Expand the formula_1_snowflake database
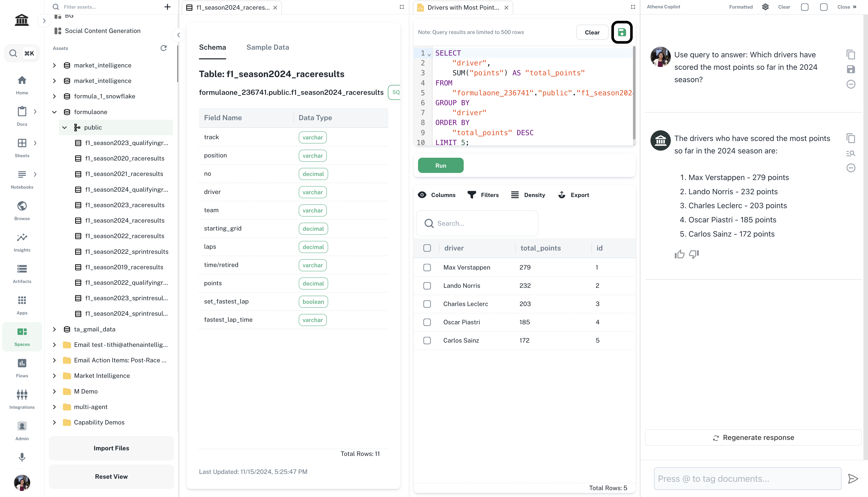The height and width of the screenshot is (497, 868). point(54,96)
